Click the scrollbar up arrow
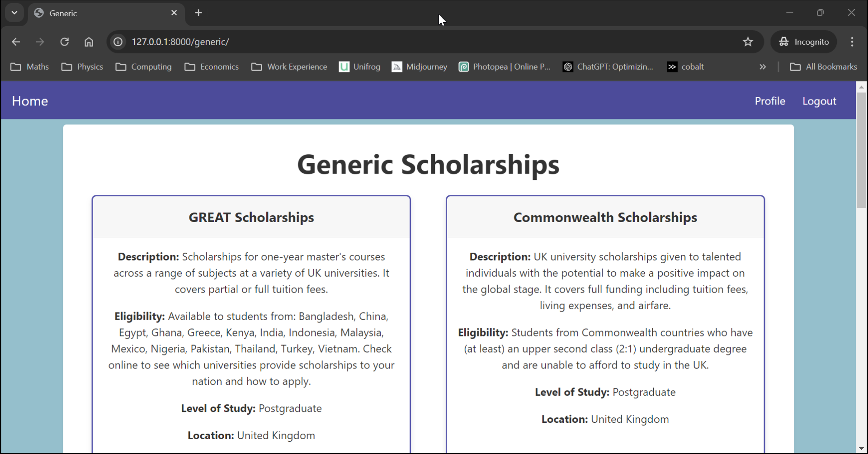Screen dimensions: 868x454 (862, 87)
